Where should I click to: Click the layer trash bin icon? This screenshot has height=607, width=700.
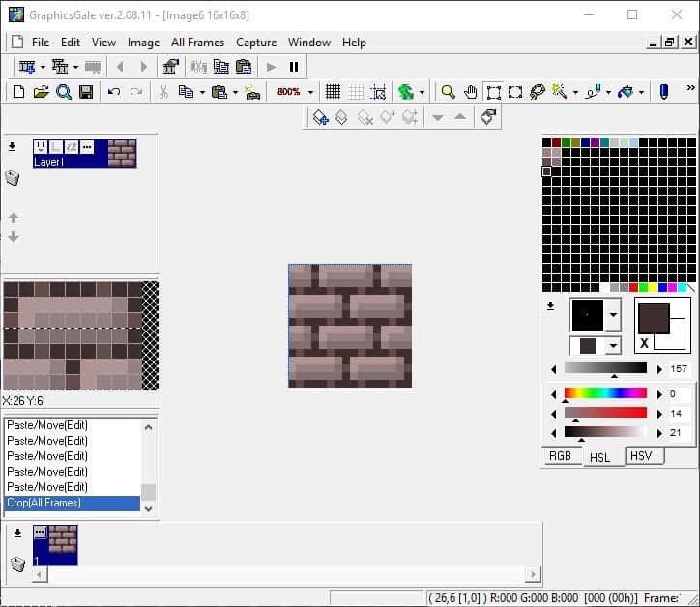[12, 178]
